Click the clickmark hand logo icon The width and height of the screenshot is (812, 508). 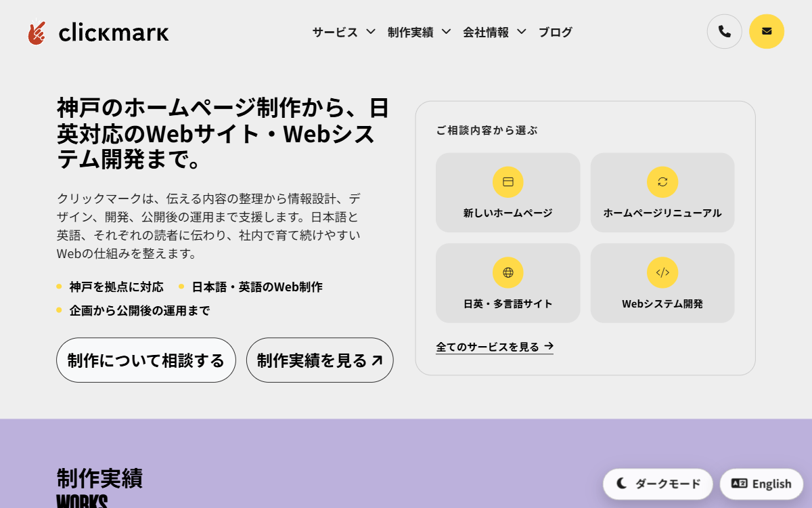pyautogui.click(x=37, y=32)
